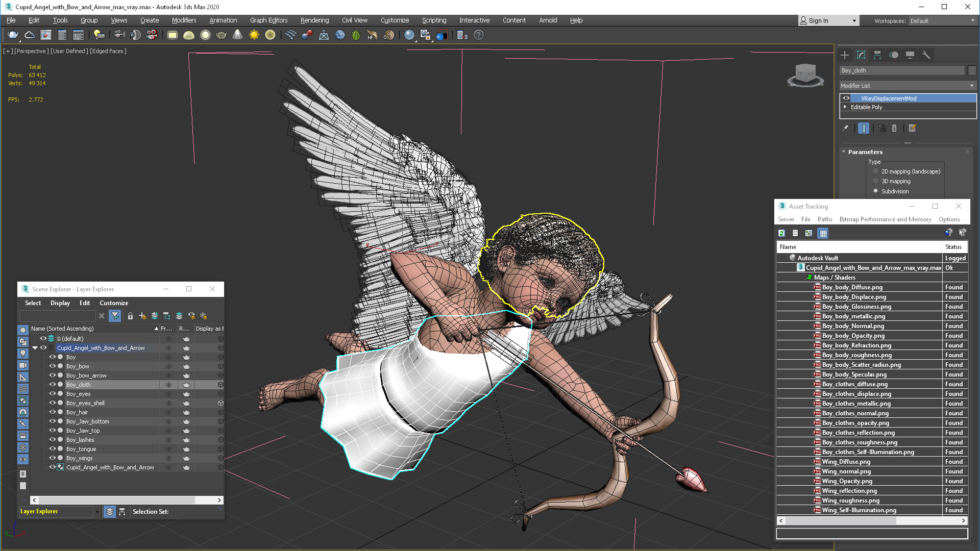Select Subdivision radio button
This screenshot has width=980, height=551.
[x=876, y=191]
